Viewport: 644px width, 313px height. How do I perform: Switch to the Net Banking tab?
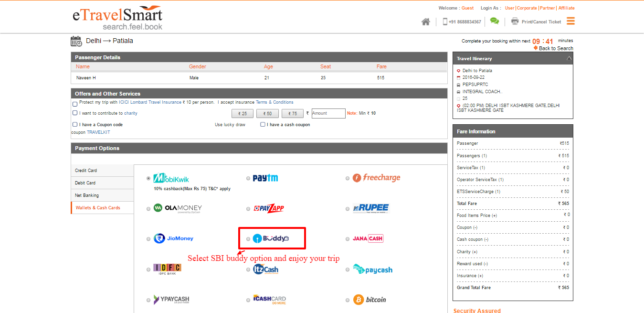tap(102, 195)
